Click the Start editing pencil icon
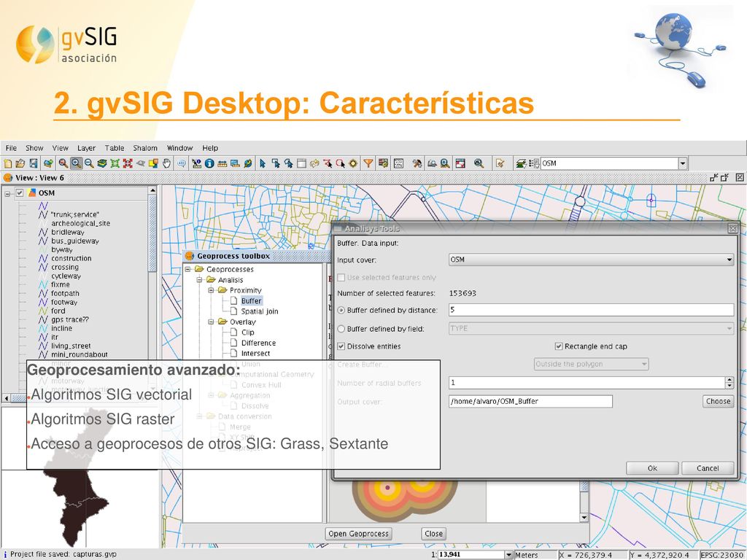 500,163
